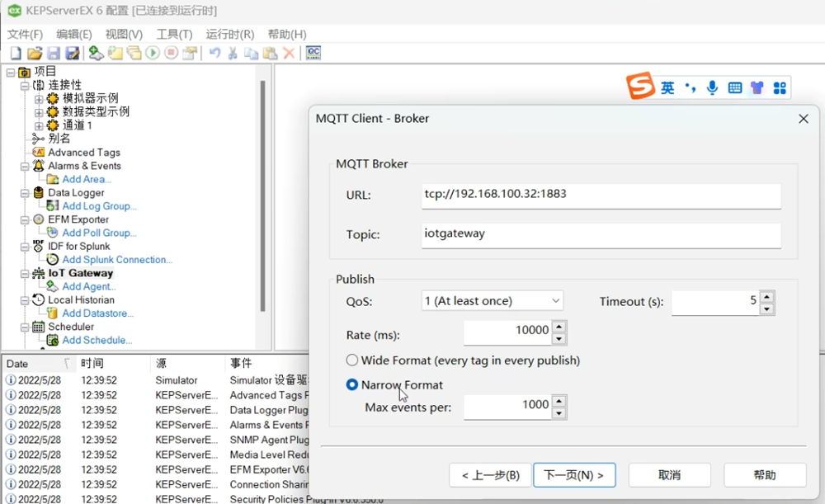
Task: Increase Rate (ms) with up arrow
Action: [x=559, y=327]
